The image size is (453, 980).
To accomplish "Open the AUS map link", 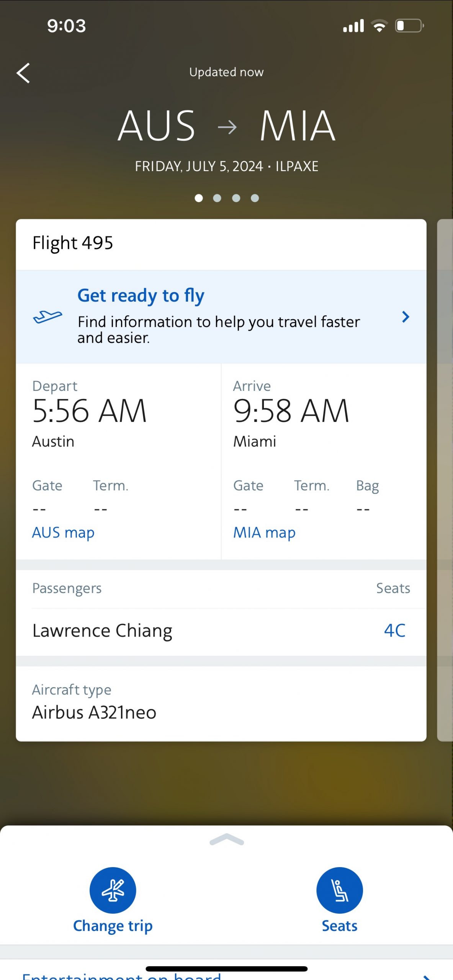I will tap(63, 532).
